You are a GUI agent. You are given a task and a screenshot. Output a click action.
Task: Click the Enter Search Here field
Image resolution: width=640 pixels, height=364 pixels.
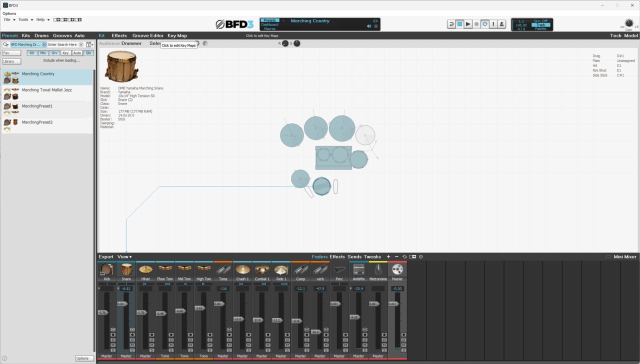point(62,44)
